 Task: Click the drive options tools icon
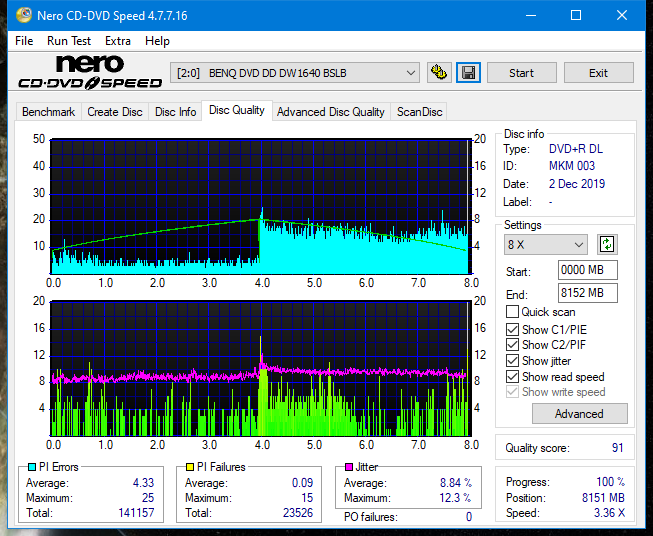click(x=439, y=73)
